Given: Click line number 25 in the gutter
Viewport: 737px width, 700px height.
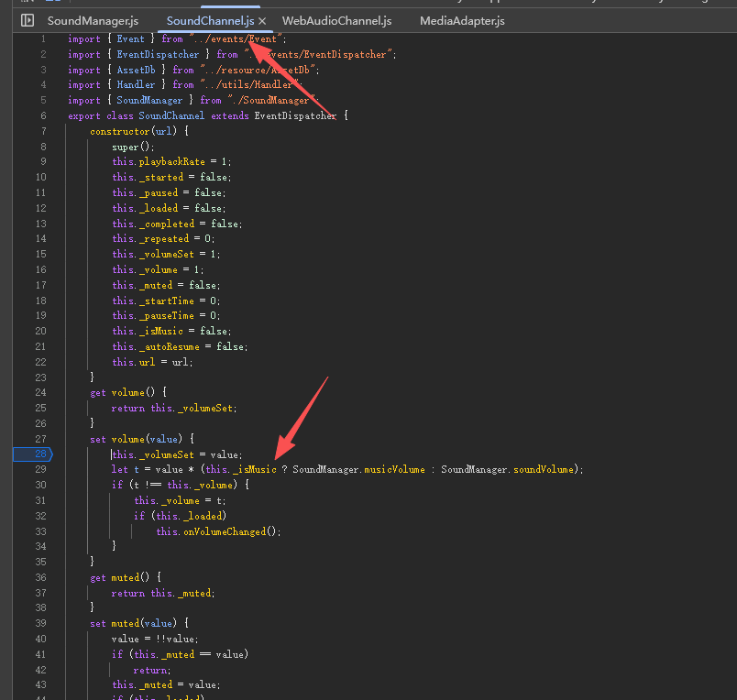Looking at the screenshot, I should point(40,408).
